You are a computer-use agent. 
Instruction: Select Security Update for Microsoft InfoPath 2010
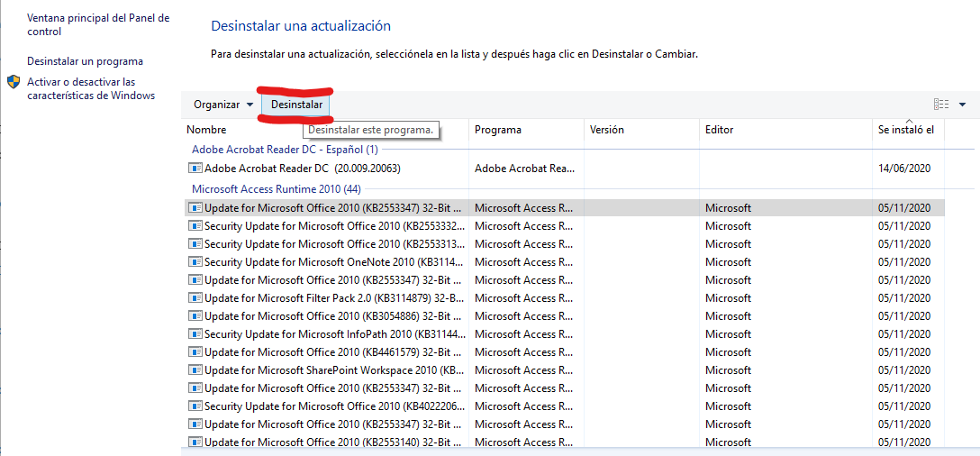(x=335, y=334)
